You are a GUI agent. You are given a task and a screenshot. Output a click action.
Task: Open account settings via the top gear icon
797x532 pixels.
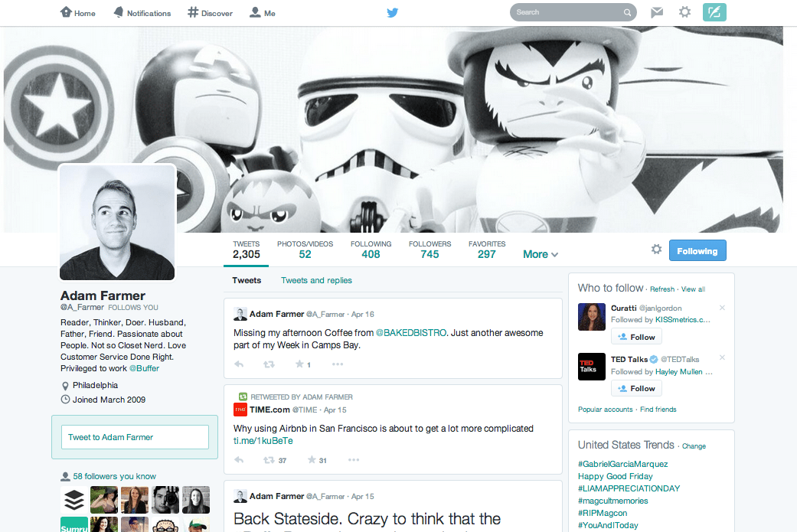(x=684, y=12)
